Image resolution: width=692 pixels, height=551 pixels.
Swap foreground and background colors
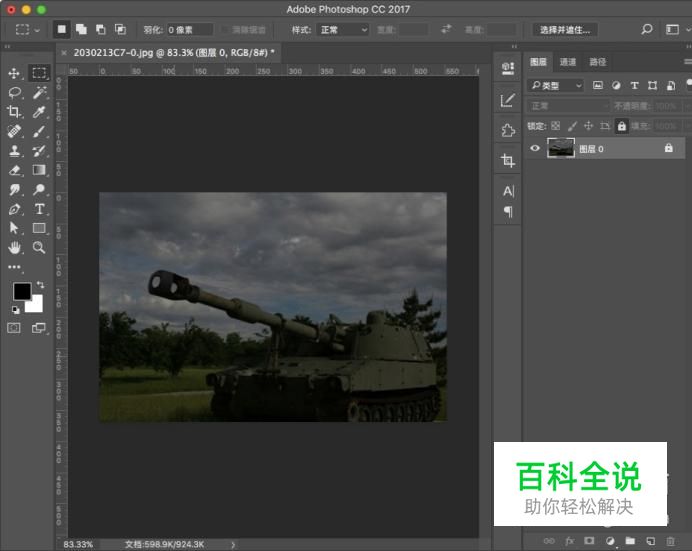(x=40, y=285)
